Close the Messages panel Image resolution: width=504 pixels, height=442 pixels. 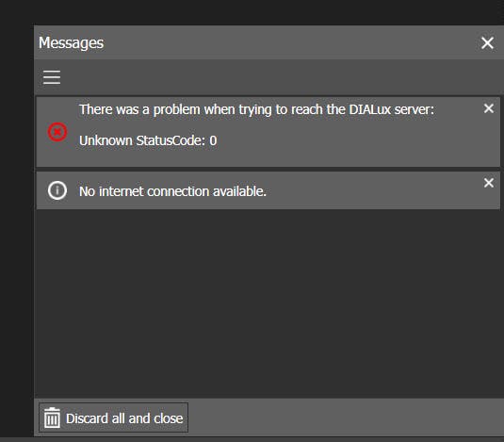[x=487, y=42]
